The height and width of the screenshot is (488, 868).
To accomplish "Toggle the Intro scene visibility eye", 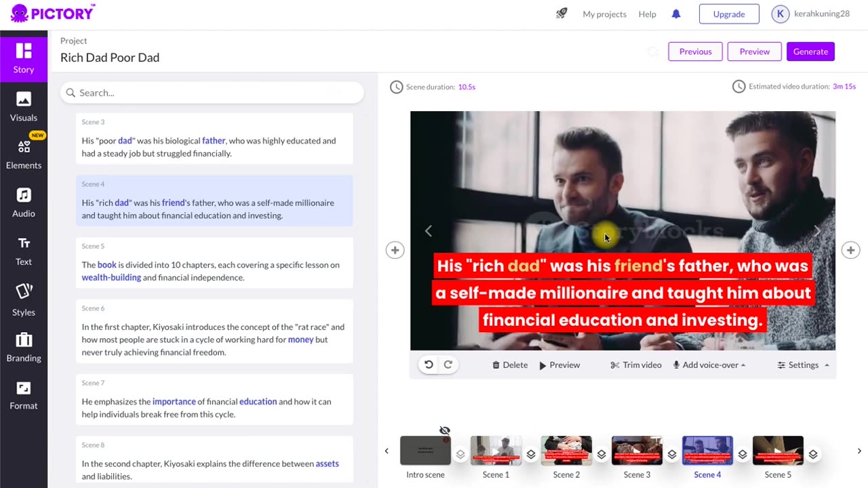I will pos(445,430).
